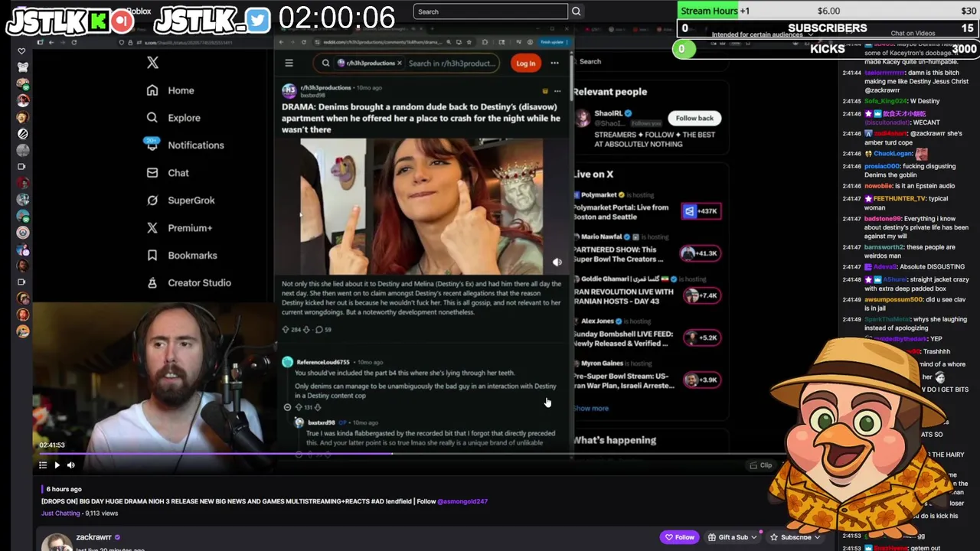The height and width of the screenshot is (551, 980).
Task: Open the r/h3h3productions subreddit link
Action: click(x=325, y=87)
